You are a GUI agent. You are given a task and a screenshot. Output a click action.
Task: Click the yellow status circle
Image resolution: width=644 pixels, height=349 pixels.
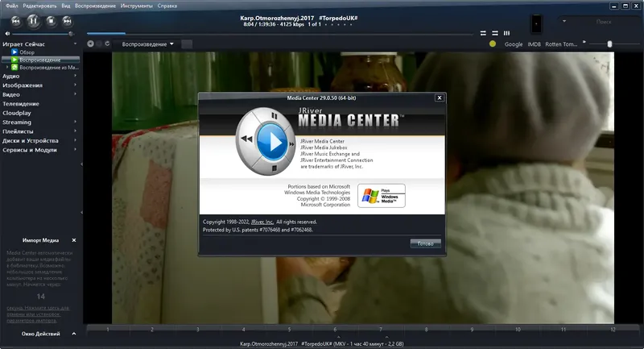click(493, 44)
